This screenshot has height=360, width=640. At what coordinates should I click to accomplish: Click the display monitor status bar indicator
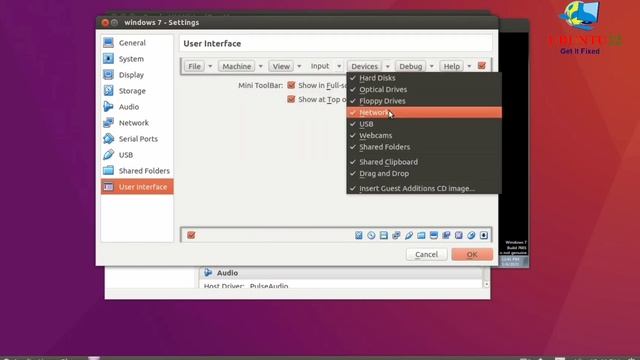click(434, 235)
